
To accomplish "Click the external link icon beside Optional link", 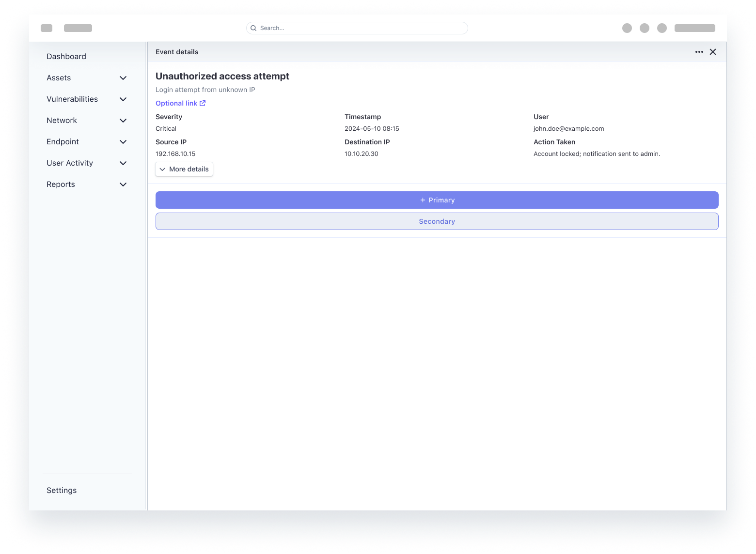I will coord(203,103).
